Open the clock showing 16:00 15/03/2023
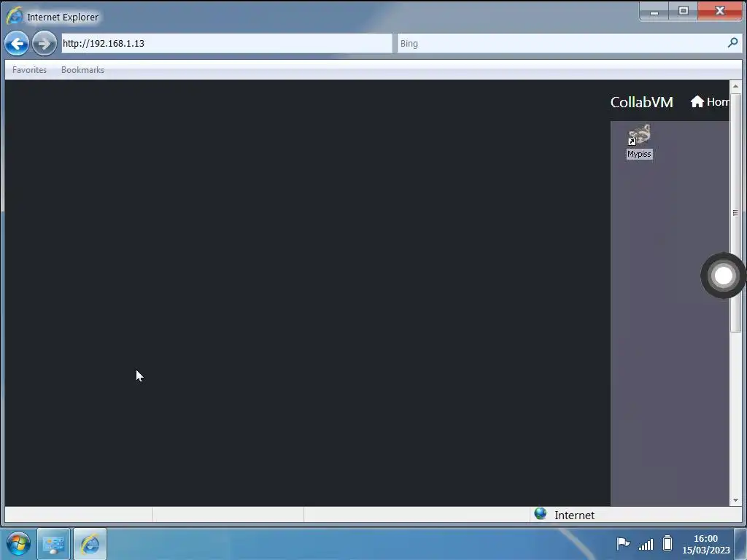 pos(705,544)
